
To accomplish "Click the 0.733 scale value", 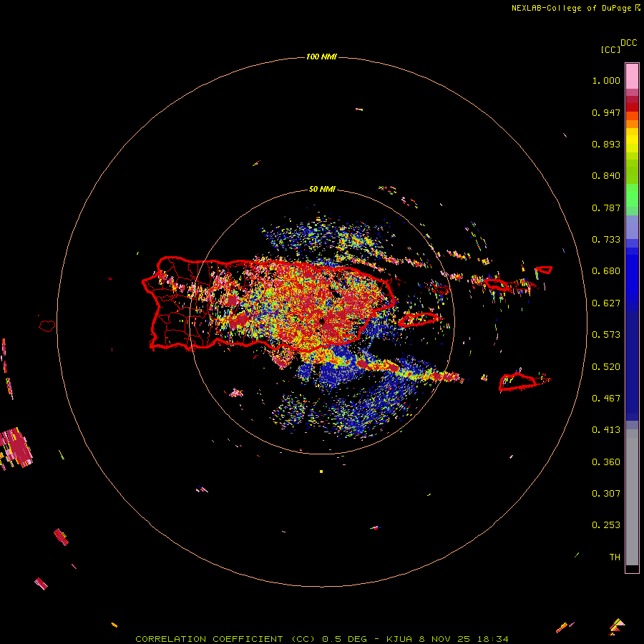I will tap(606, 240).
